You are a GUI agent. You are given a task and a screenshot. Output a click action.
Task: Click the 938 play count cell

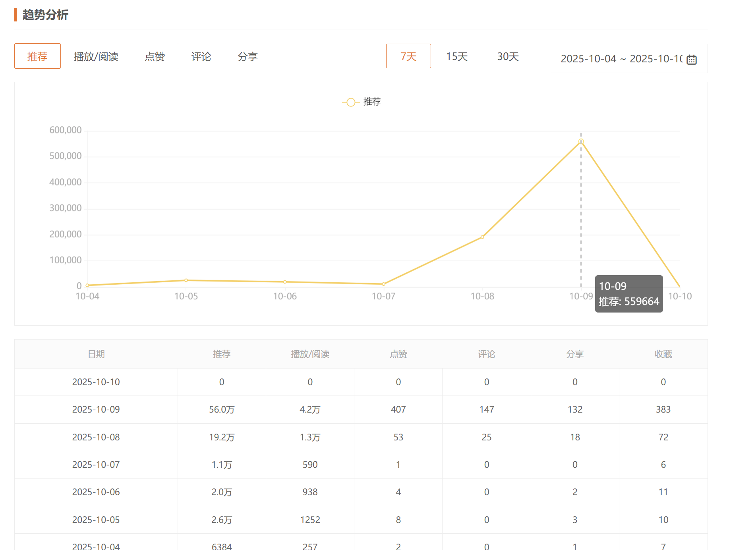pos(310,492)
